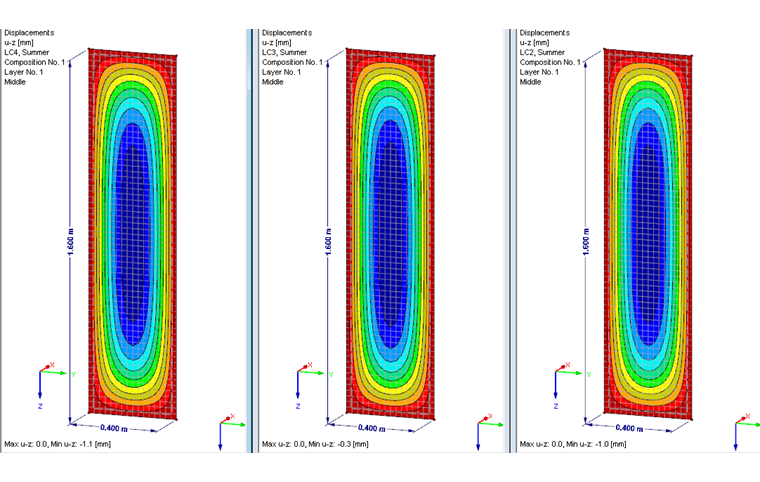Click 'Displacements' heading in the LC4 view
Viewport: 760px width, 482px height.
pos(29,32)
